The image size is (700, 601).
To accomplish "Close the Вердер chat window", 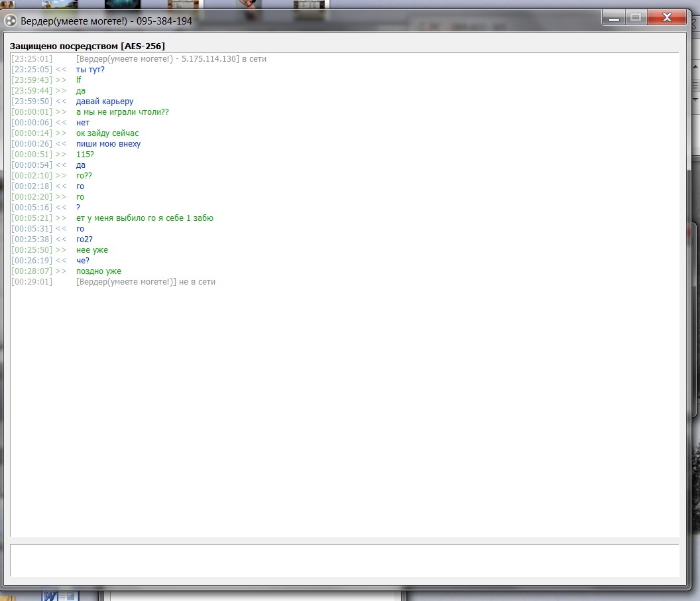I will tap(666, 18).
